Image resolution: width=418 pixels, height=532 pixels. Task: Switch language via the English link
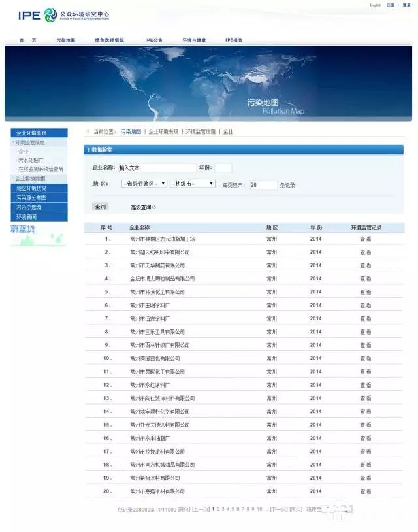click(376, 5)
